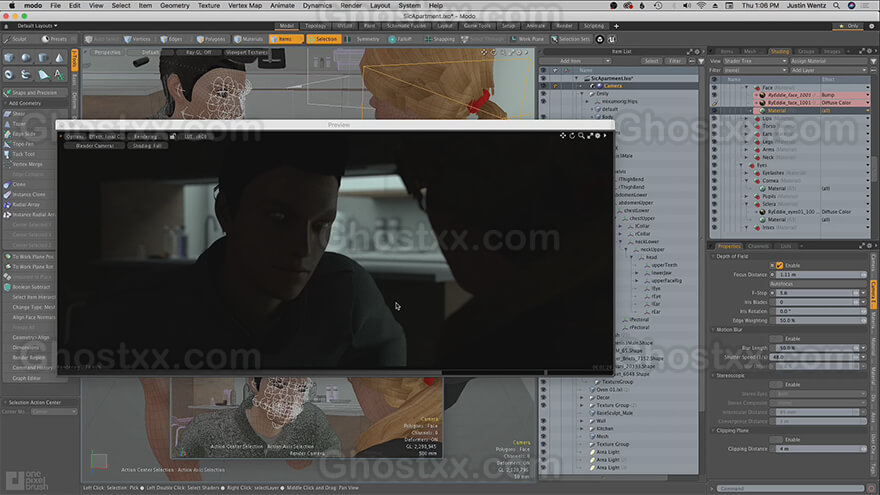Expand the Lips material group
The image size is (880, 495).
[746, 118]
